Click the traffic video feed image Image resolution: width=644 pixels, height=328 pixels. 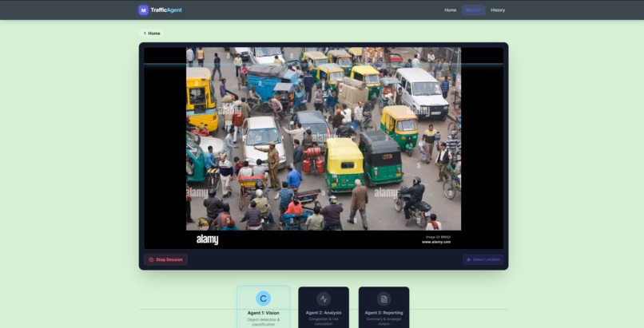pos(324,148)
